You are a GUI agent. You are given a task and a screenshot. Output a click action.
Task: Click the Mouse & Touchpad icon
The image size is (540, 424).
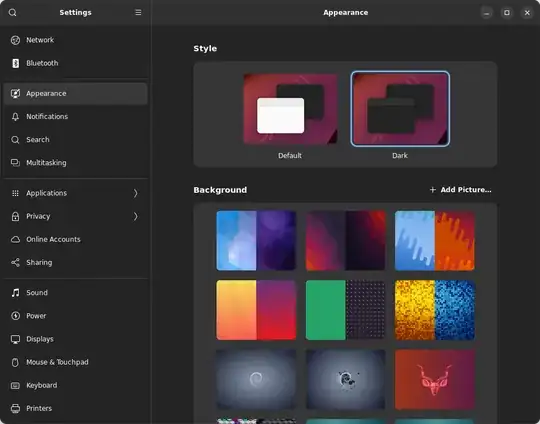click(15, 362)
